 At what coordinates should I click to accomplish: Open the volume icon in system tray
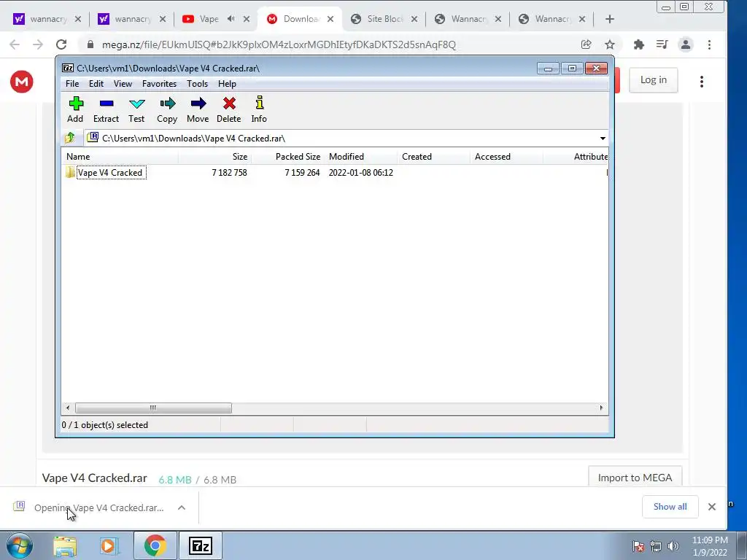coord(673,546)
